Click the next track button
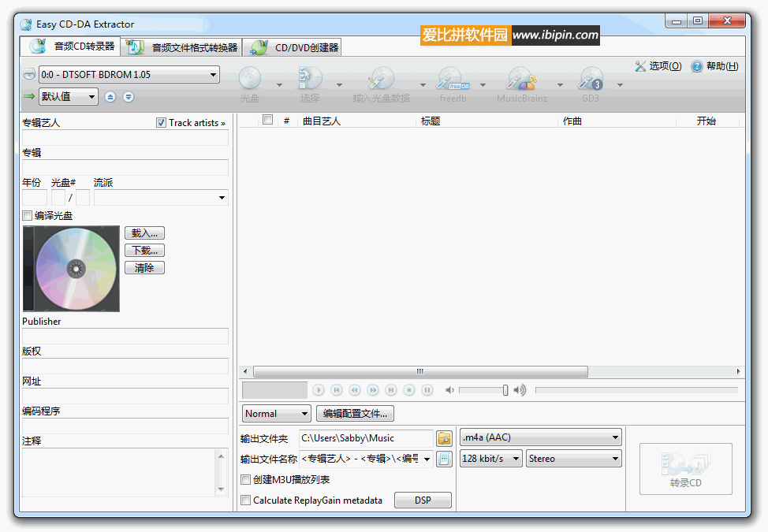The width and height of the screenshot is (768, 532). (391, 390)
